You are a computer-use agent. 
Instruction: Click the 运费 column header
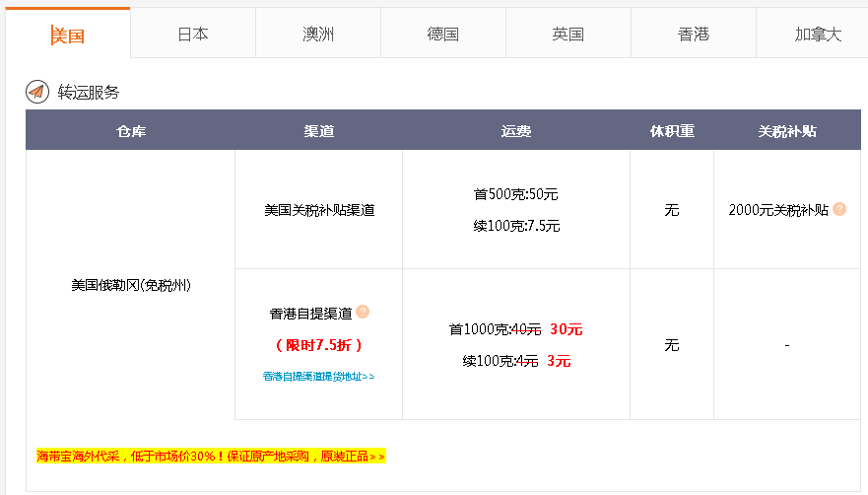(x=516, y=130)
